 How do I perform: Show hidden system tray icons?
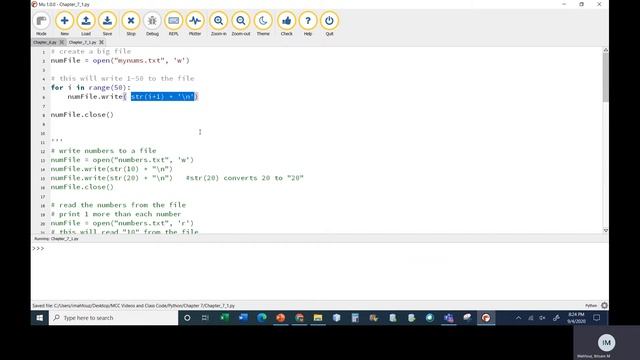518,318
